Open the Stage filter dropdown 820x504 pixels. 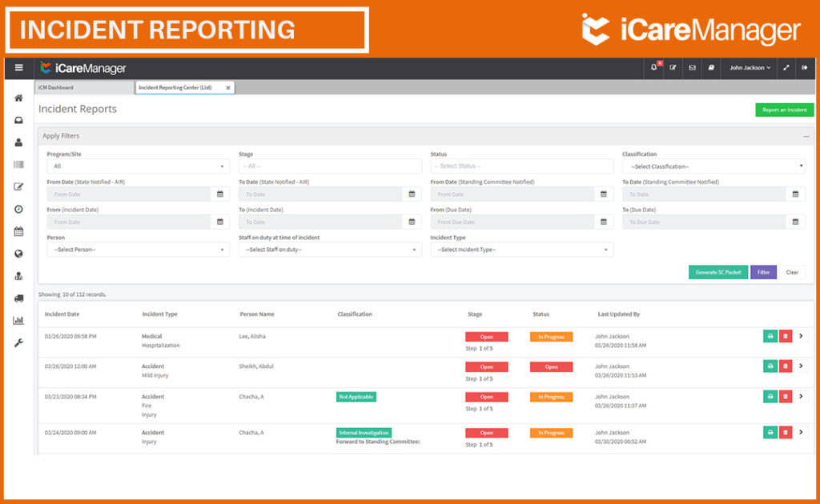coord(330,166)
